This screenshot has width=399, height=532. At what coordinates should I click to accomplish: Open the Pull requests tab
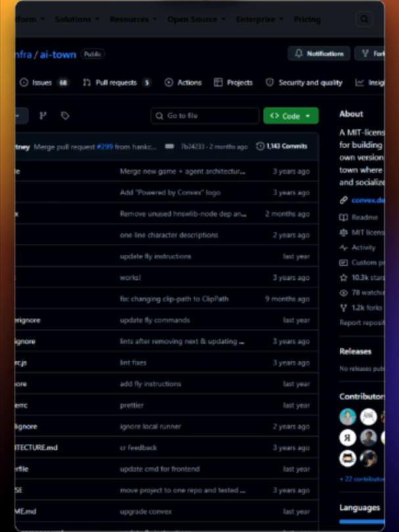tap(117, 83)
